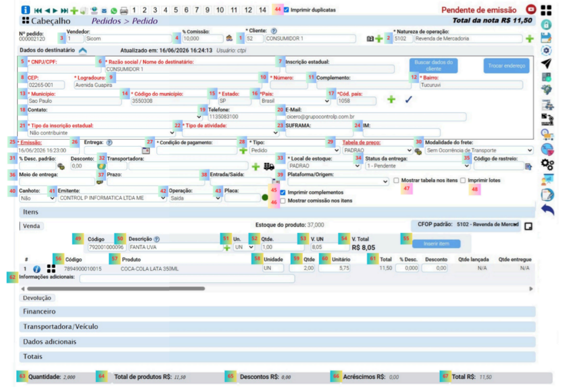Click the printer icon in top toolbar

tap(124, 10)
